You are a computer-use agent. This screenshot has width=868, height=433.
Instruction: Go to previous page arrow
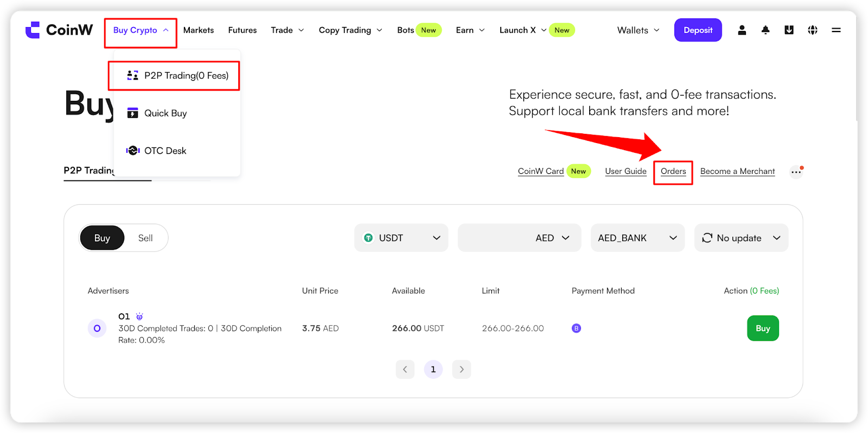405,369
